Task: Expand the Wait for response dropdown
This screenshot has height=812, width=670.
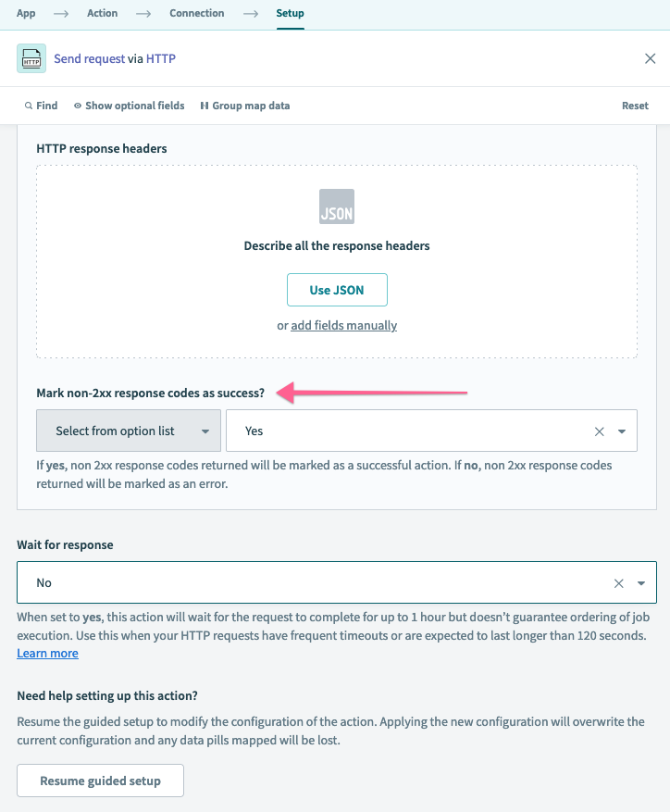Action: coord(641,583)
